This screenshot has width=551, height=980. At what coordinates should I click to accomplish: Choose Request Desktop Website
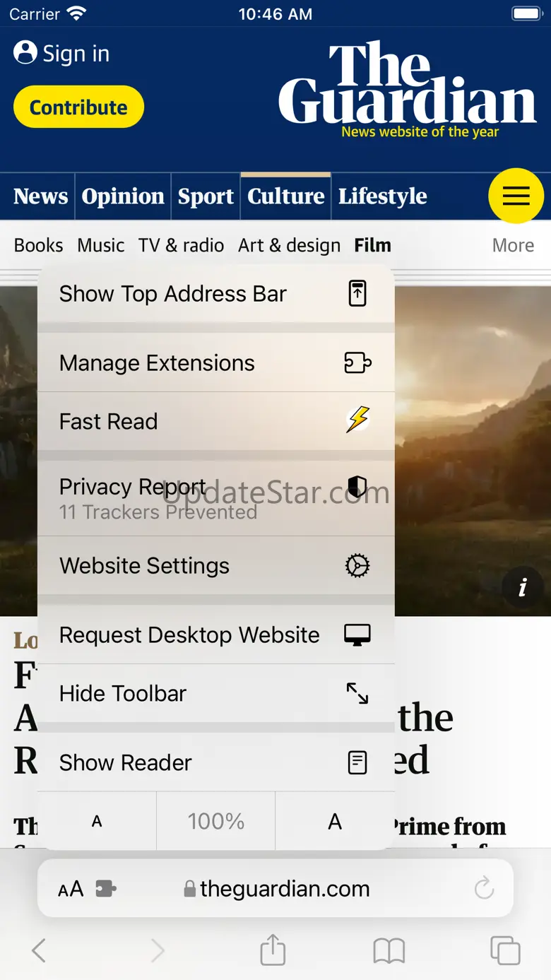pos(216,634)
